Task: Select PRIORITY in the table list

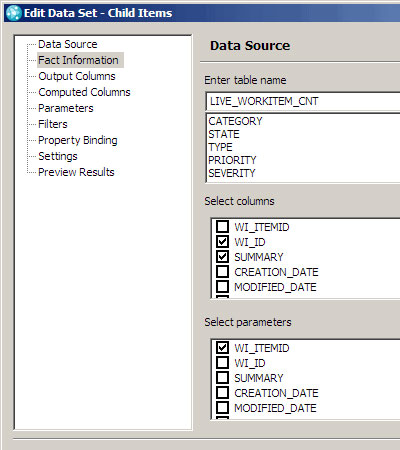Action: tap(232, 160)
